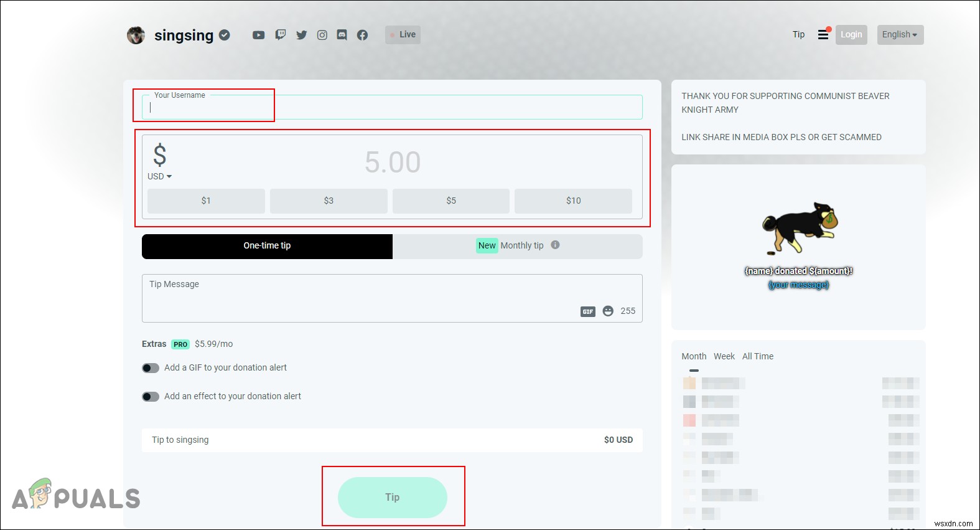
Task: Open singsing's YouTube channel icon
Action: 258,35
